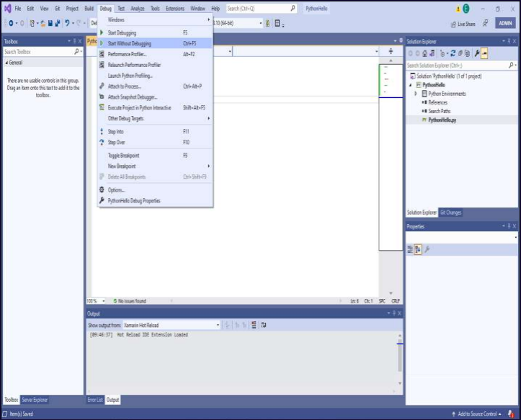Click the yellow warning icon in title bar

point(458,9)
